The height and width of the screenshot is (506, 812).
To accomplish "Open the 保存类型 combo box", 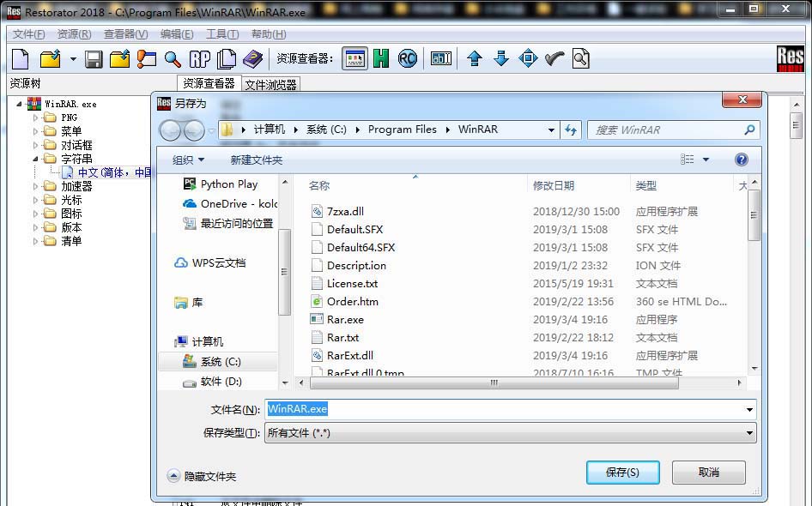I will click(x=510, y=433).
